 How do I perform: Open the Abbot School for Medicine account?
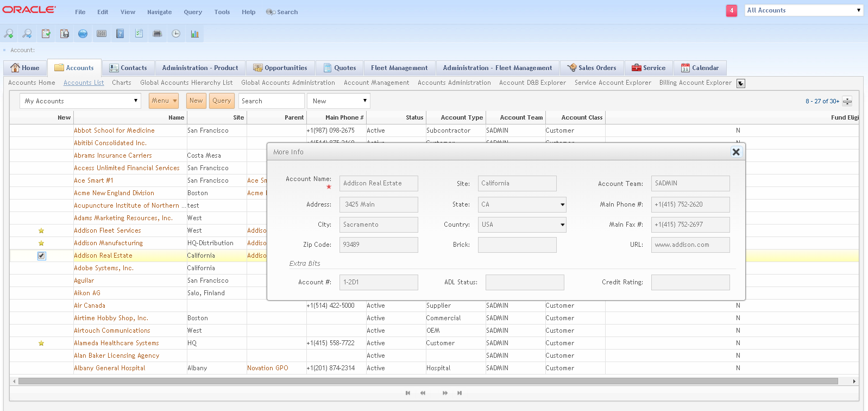coord(115,130)
